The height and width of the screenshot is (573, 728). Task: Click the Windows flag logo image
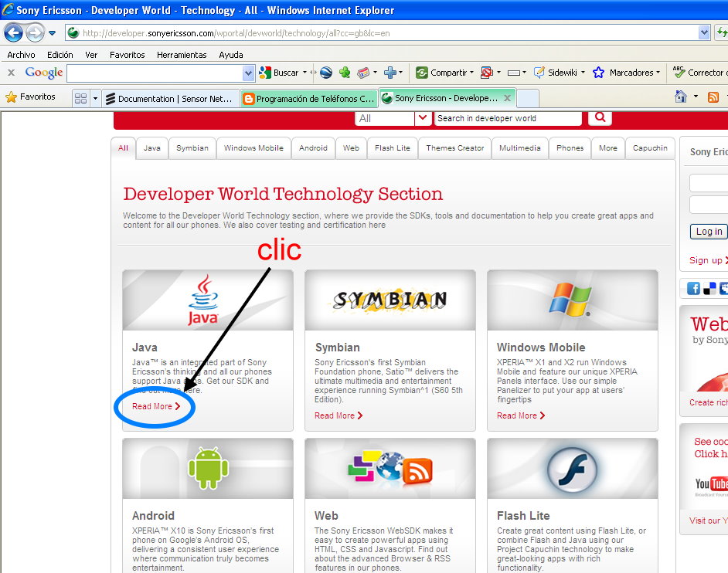(572, 300)
